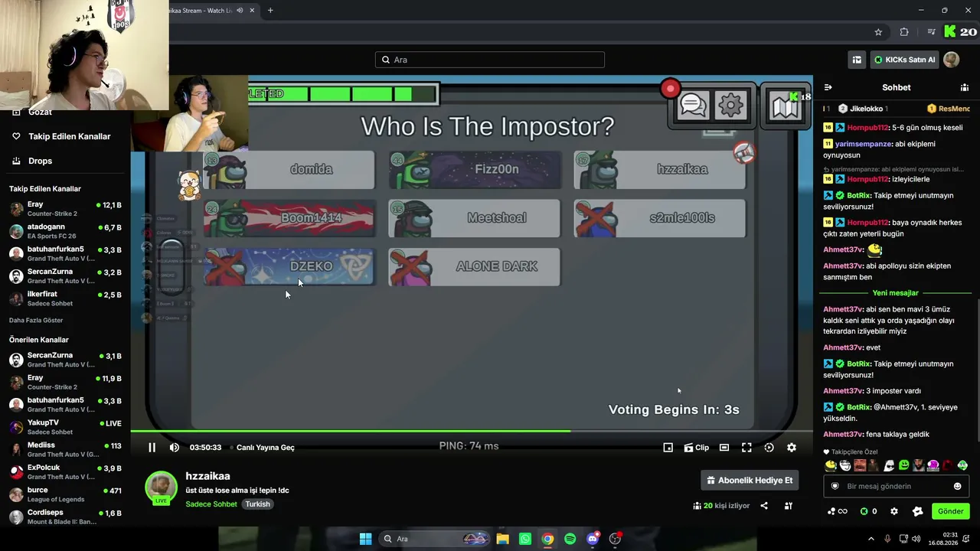Show chat users list icon
Viewport: 980px width, 551px height.
pos(965,87)
